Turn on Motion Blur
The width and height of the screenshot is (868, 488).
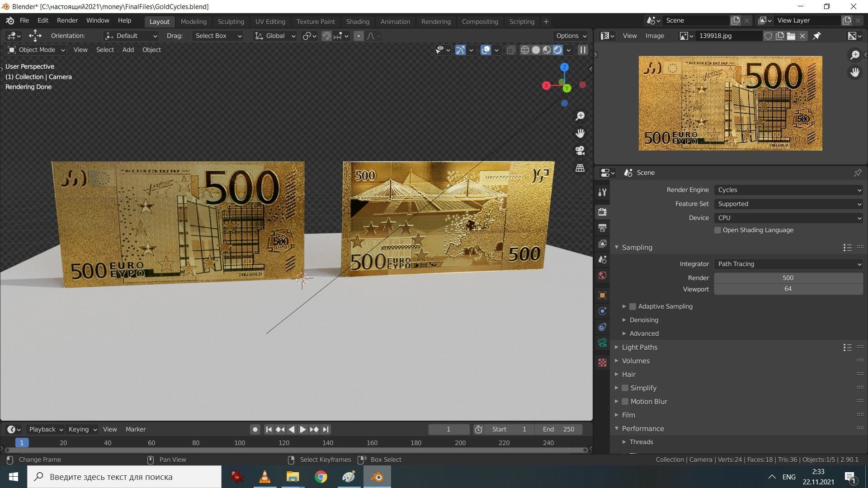(625, 401)
